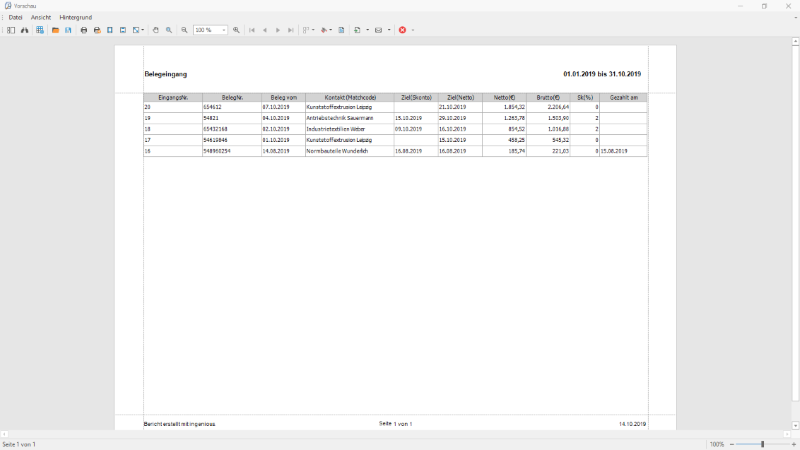Go to the next page

278,30
